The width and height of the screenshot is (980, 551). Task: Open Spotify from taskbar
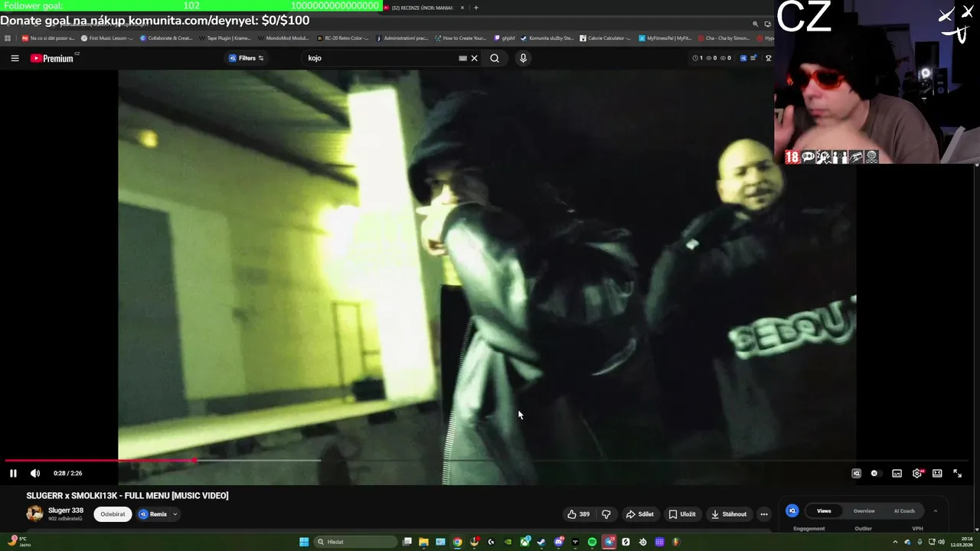(x=592, y=542)
